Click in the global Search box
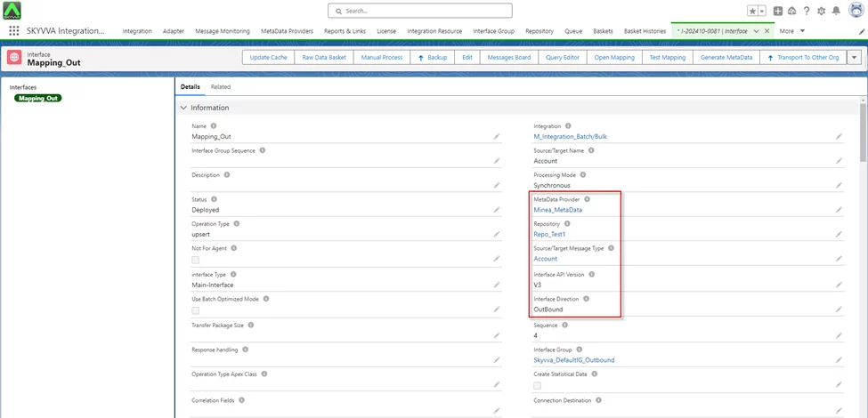Viewport: 868px width, 418px height. [x=420, y=11]
